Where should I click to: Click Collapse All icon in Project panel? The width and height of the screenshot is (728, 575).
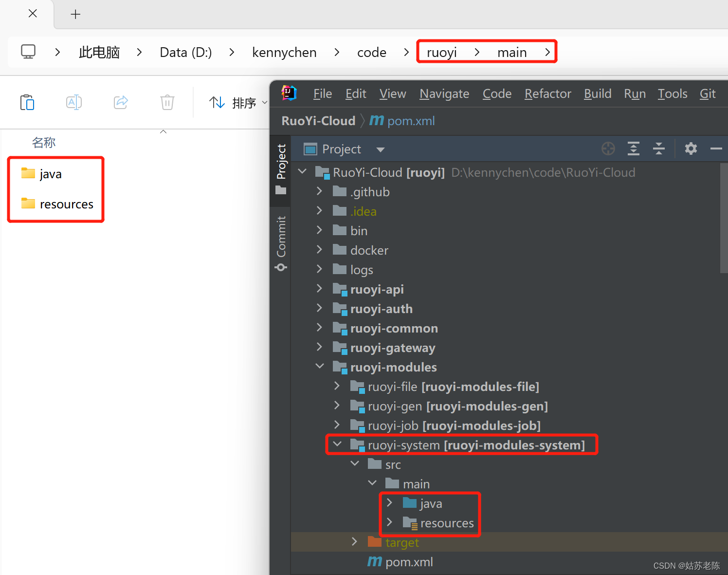tap(659, 148)
